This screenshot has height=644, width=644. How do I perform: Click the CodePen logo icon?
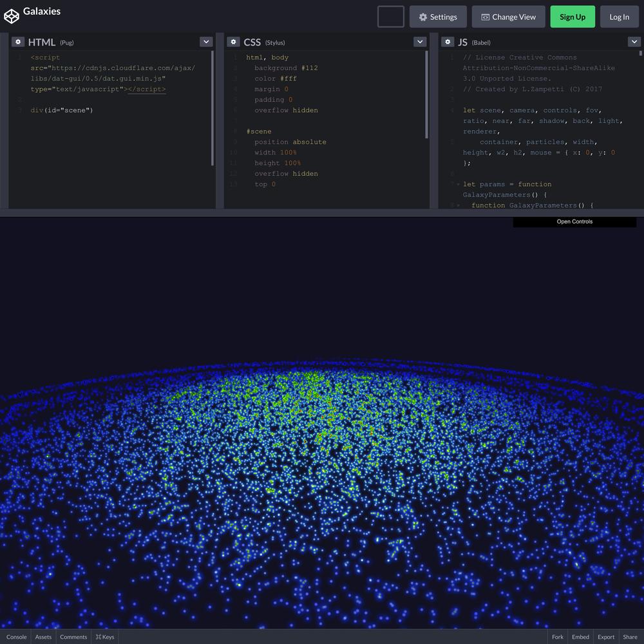(x=12, y=17)
